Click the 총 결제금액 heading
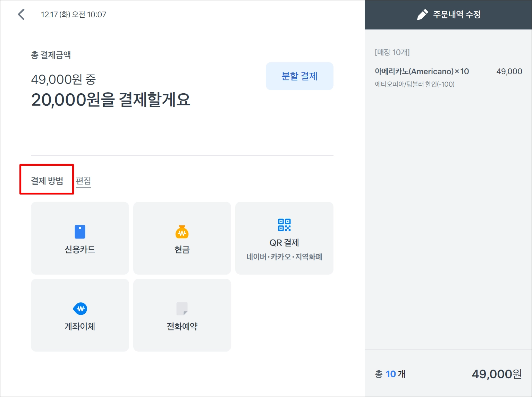 point(51,55)
